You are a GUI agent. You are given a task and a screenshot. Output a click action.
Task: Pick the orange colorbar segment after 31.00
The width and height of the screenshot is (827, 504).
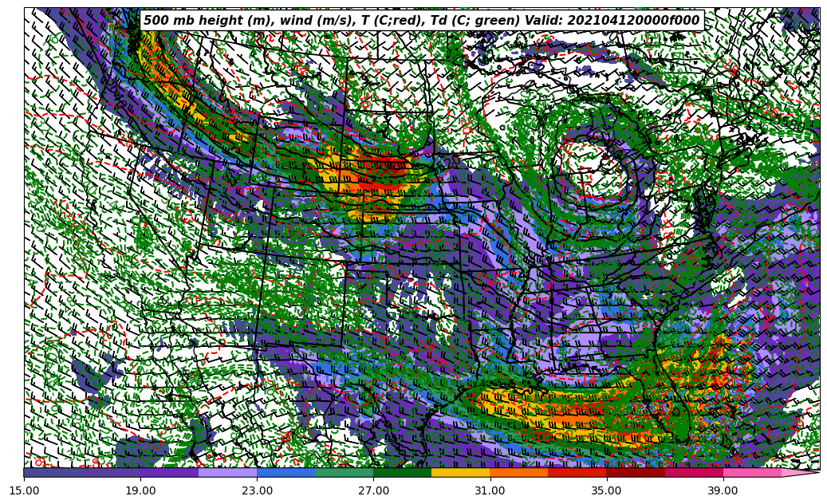[519, 472]
